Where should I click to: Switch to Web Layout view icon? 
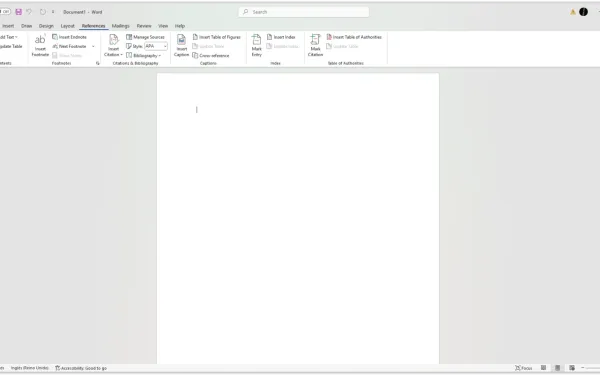point(572,368)
